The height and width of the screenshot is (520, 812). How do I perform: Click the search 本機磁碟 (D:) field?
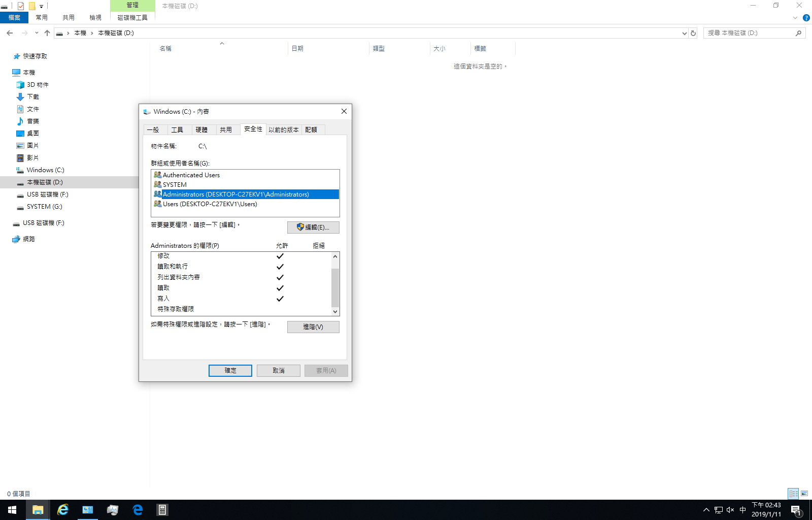[x=754, y=33]
